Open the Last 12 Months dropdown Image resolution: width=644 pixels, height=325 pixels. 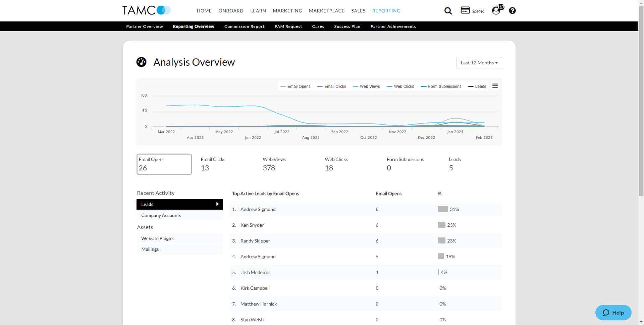point(479,63)
